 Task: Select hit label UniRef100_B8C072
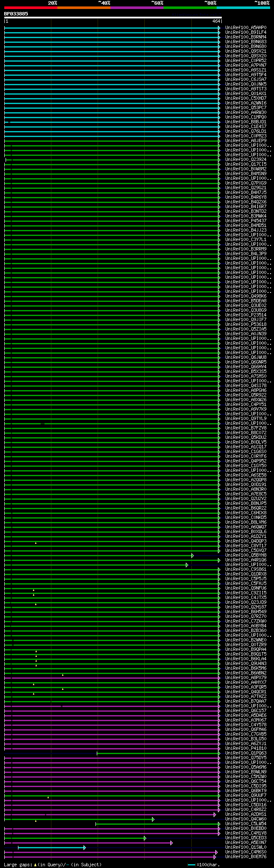[x=246, y=433]
